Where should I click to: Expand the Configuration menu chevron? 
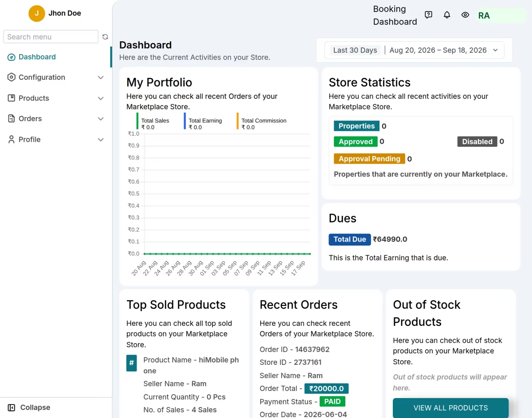coord(101,78)
